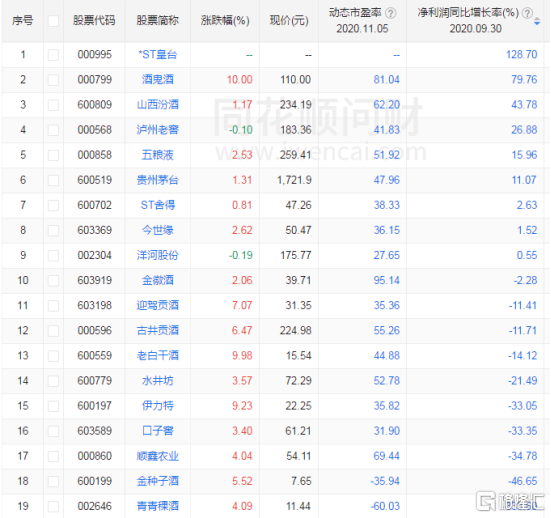Click growth value -46.65 for 金种子酒
Viewport: 551px width, 518px height.
[x=523, y=481]
